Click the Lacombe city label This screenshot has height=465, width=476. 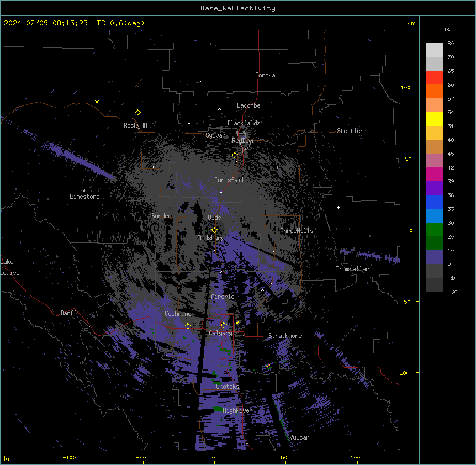(248, 105)
